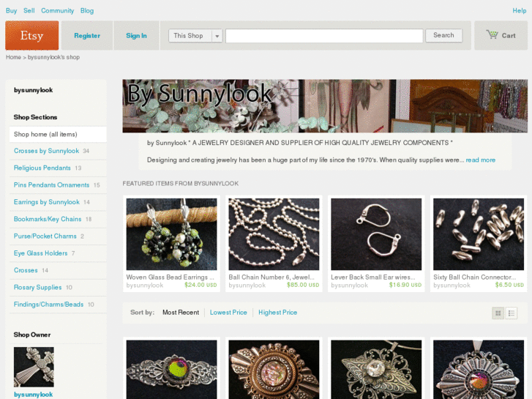Open the Register page

point(87,36)
